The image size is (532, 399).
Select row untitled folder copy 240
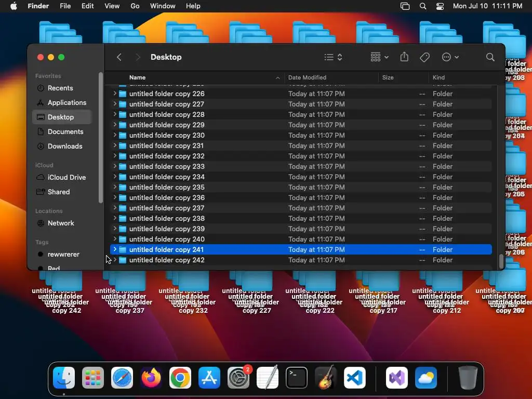point(301,239)
